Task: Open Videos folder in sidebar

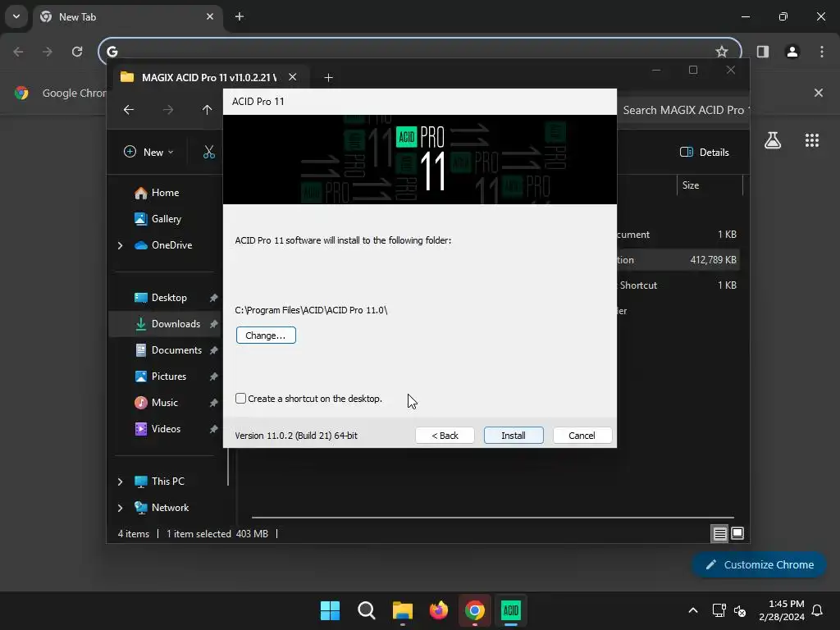Action: 166,429
